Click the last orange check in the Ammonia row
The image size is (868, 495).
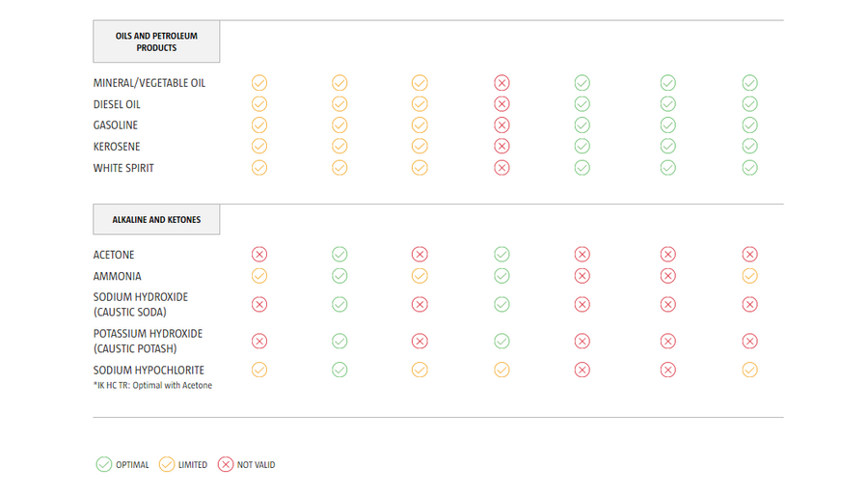click(x=749, y=276)
